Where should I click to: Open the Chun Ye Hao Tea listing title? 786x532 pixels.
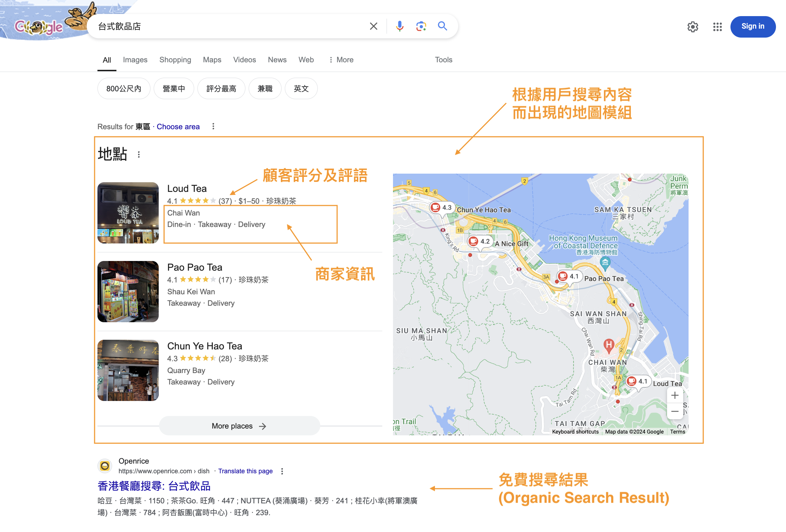205,346
